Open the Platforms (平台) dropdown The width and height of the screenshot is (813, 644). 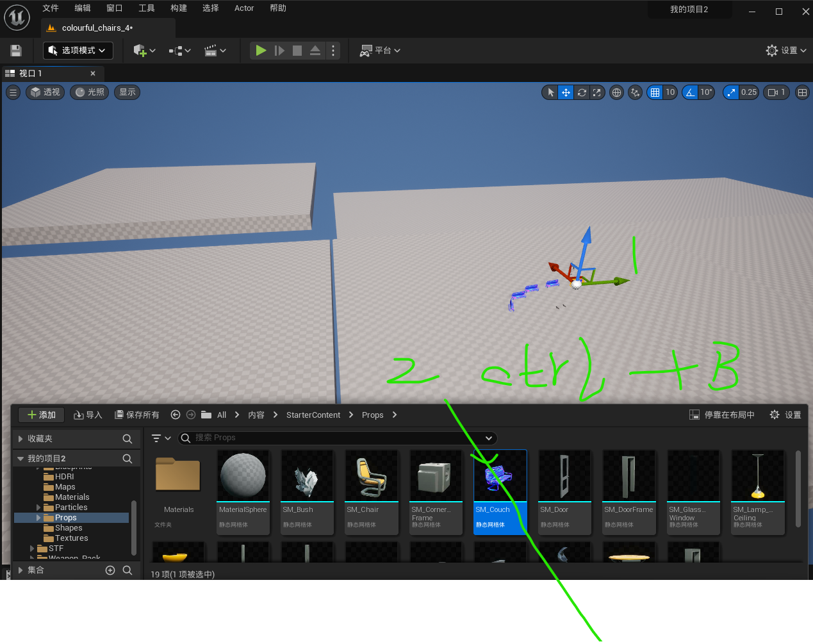point(380,51)
